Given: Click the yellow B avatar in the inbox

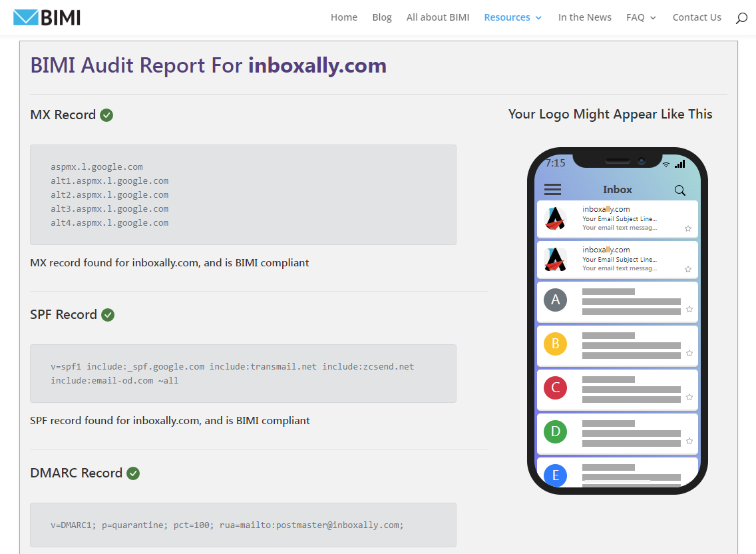Looking at the screenshot, I should [555, 344].
